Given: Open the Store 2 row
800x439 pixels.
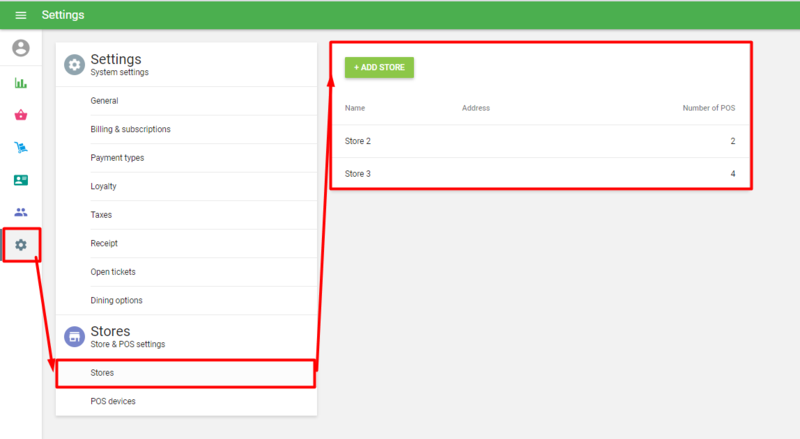Looking at the screenshot, I should (540, 141).
